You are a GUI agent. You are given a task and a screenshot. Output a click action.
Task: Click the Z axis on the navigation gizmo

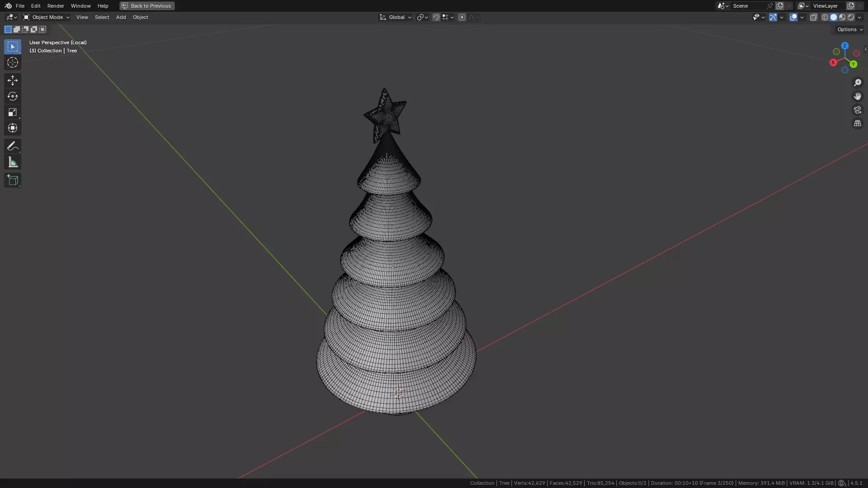coord(845,46)
